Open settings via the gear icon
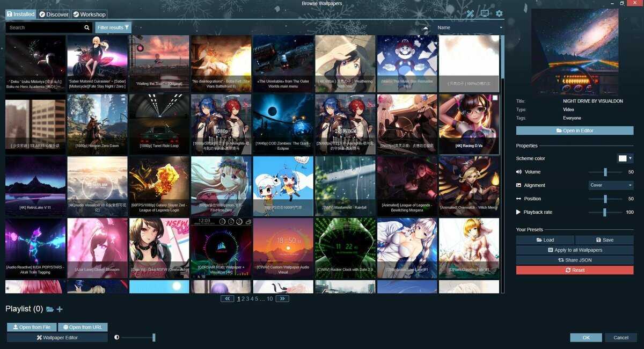The height and width of the screenshot is (349, 644). tap(499, 14)
